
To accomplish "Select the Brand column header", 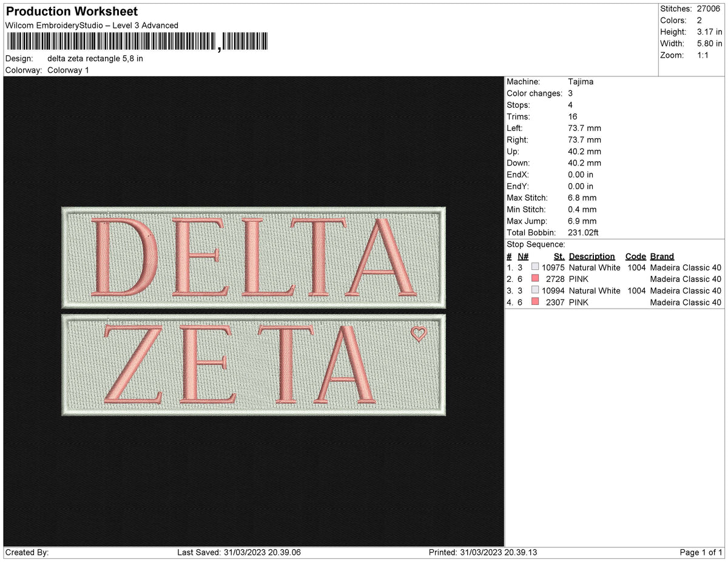I will tap(662, 256).
